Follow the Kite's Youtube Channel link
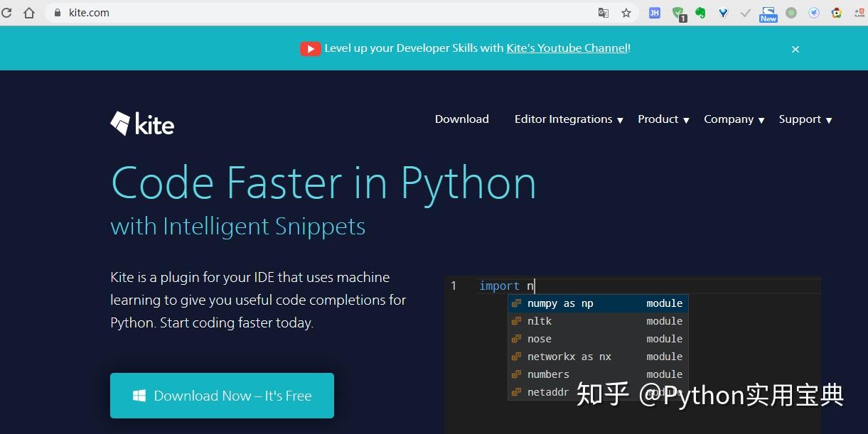This screenshot has height=434, width=868. tap(565, 48)
